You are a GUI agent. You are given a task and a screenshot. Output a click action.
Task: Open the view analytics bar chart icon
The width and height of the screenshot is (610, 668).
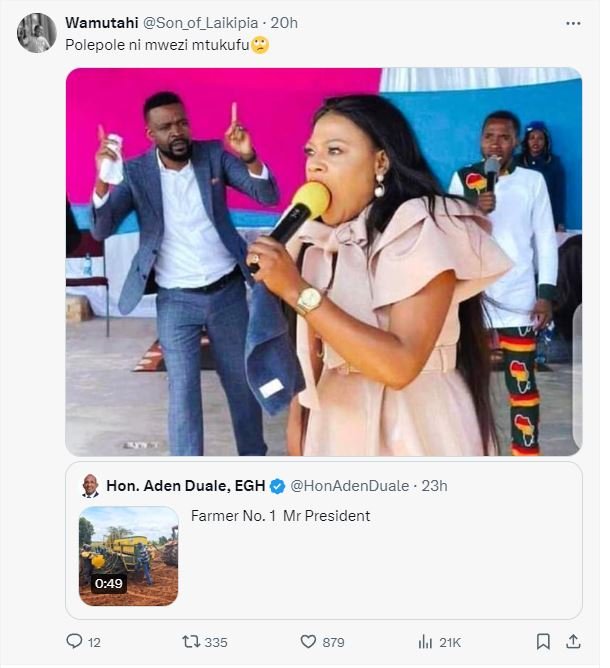tap(424, 641)
